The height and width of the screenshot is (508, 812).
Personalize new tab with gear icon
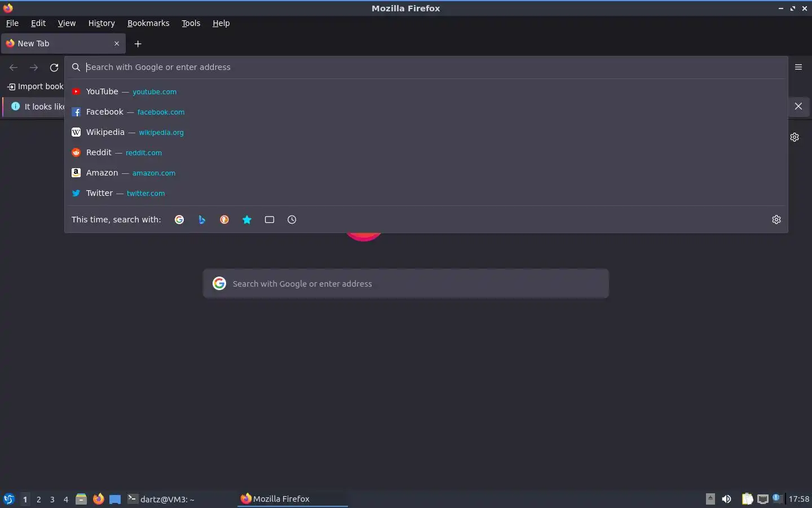(795, 137)
